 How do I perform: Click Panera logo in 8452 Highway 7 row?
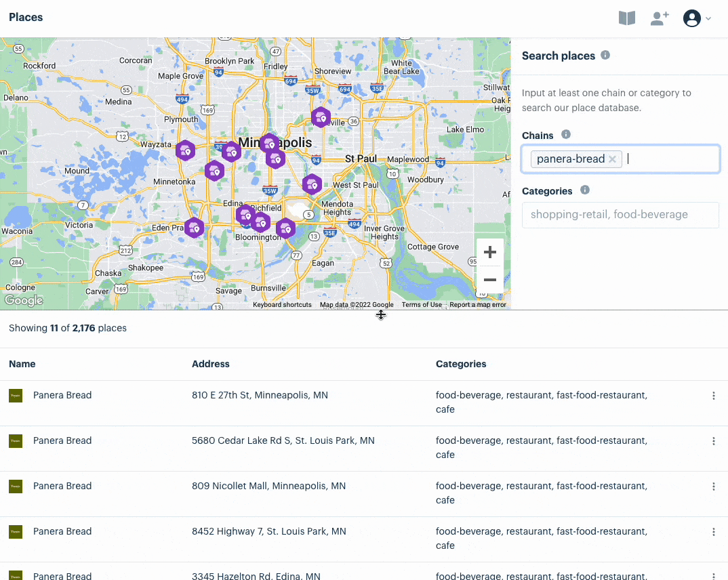click(x=16, y=532)
